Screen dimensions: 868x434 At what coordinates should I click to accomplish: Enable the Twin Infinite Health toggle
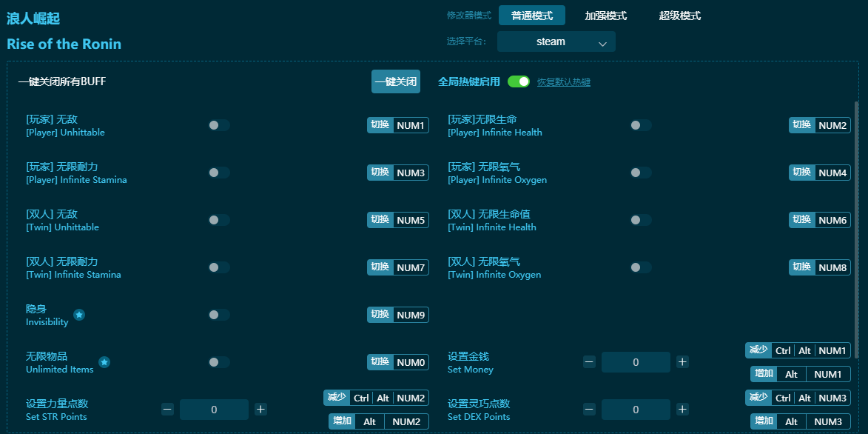(641, 219)
